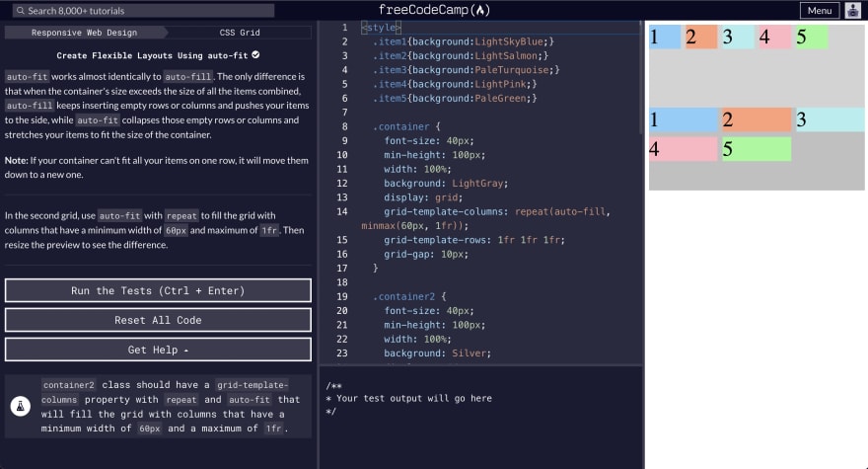
Task: Click turquoise item 3 in second grid
Action: [x=831, y=119]
